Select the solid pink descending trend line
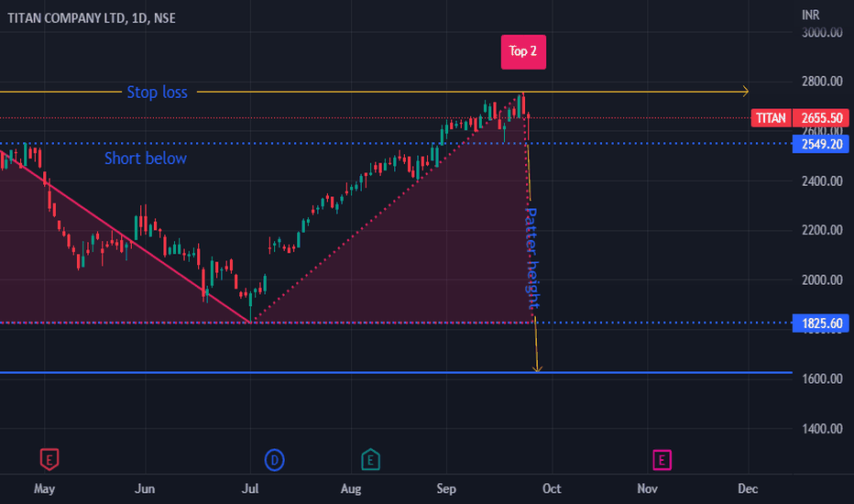Viewport: 854px width, 504px height. (126, 237)
